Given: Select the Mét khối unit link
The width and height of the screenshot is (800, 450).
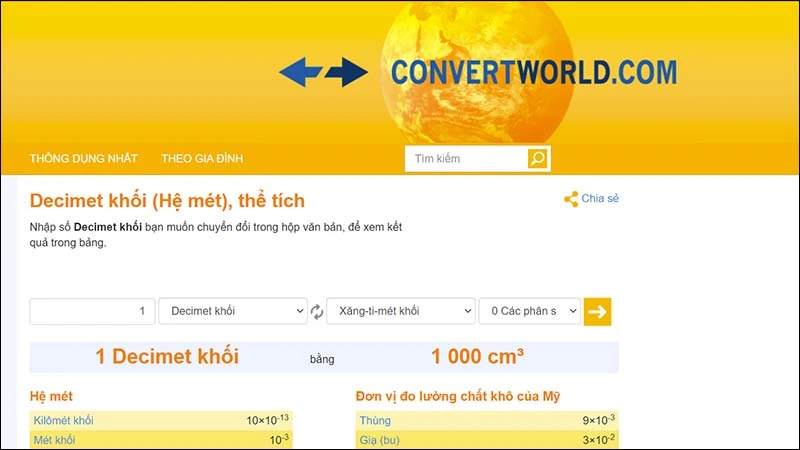Looking at the screenshot, I should [x=54, y=440].
